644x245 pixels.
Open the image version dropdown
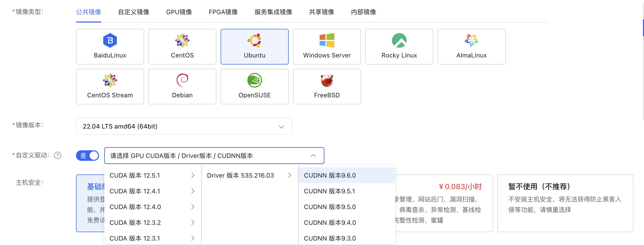[x=184, y=126]
